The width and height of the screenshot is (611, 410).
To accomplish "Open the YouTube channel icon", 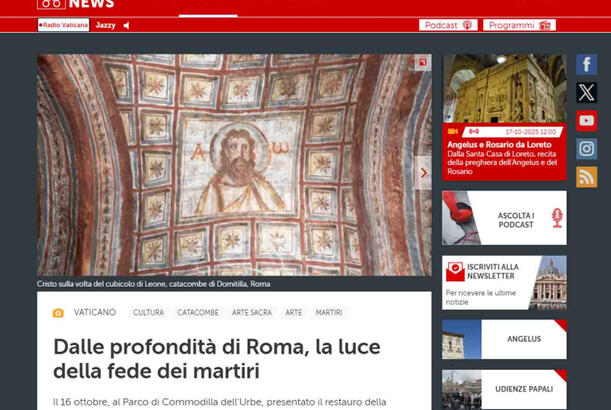I will click(587, 121).
